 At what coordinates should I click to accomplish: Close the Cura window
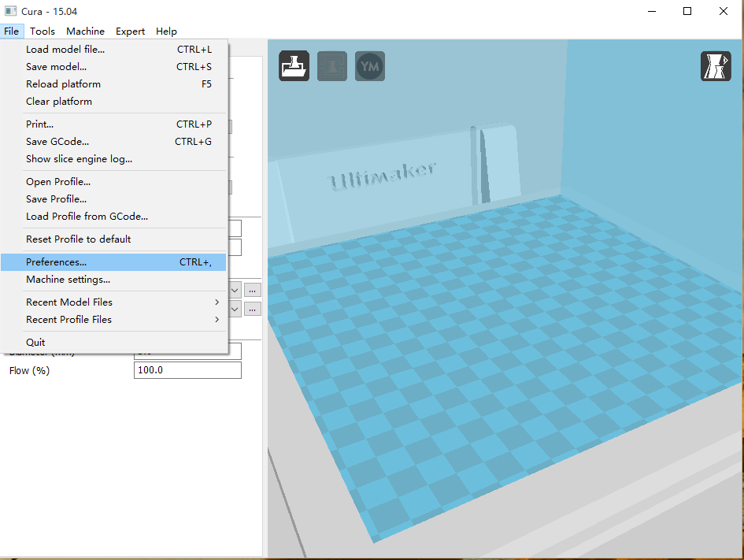pyautogui.click(x=723, y=11)
